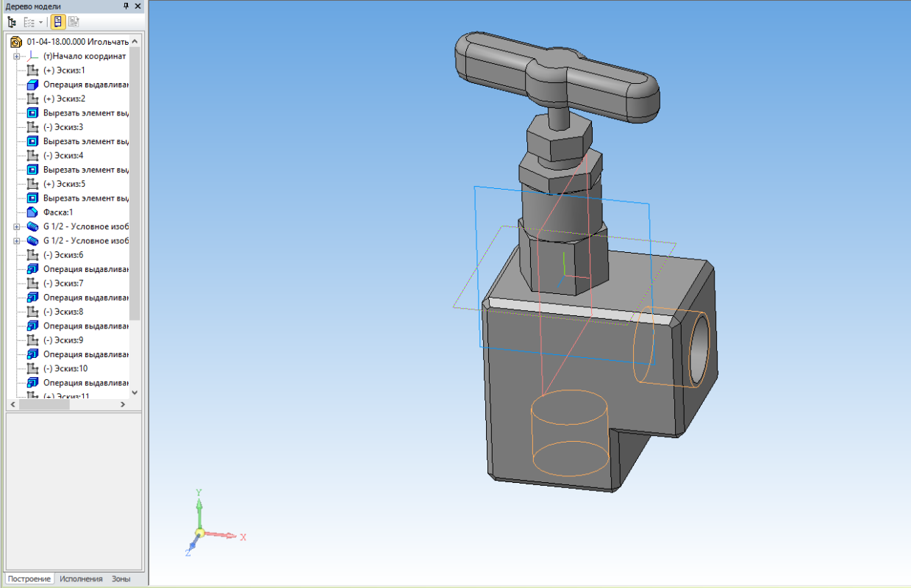This screenshot has height=588, width=911.
Task: Click the green Y axis of orientation triad
Action: [199, 507]
